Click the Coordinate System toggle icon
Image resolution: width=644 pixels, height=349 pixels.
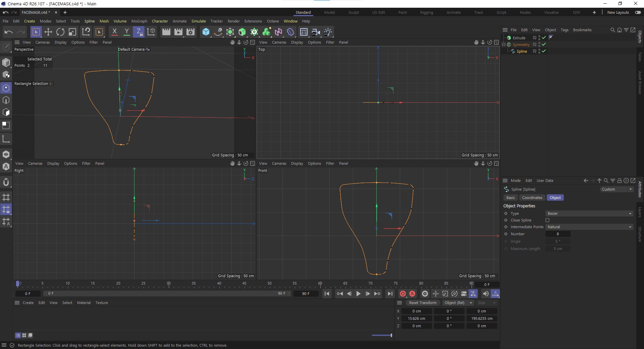click(x=151, y=32)
